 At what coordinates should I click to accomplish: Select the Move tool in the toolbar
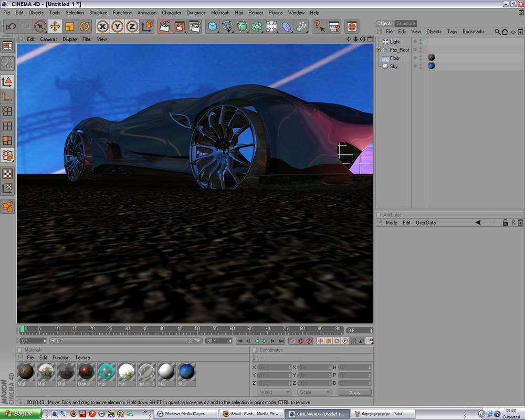pos(55,26)
